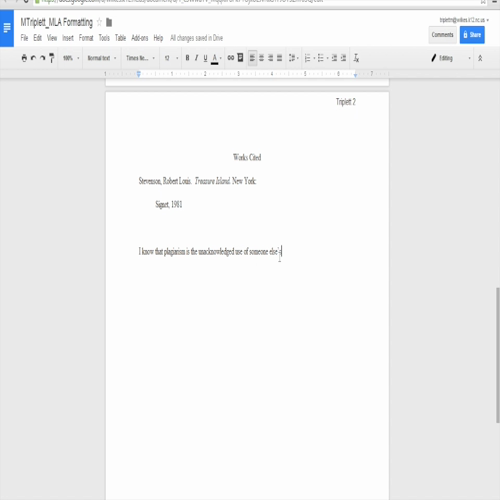
Task: Star the MTriplett_MLA Formatting document
Action: click(x=99, y=22)
